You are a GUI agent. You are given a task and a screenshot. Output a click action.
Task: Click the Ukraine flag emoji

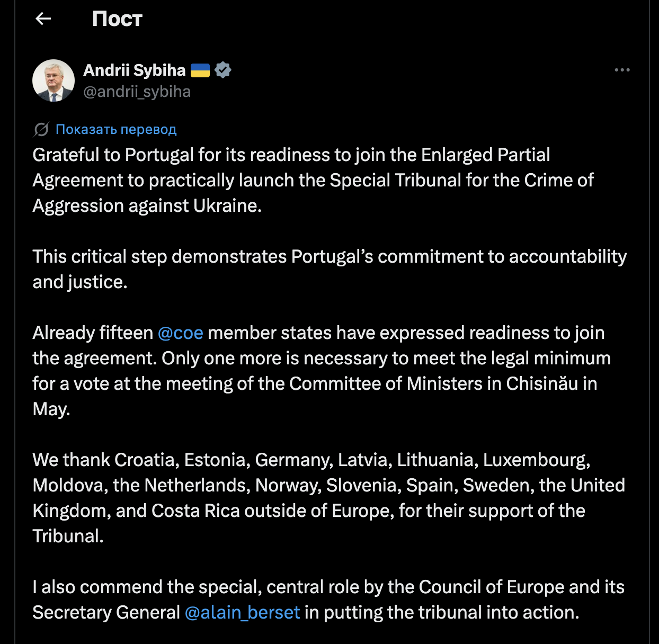pyautogui.click(x=200, y=70)
